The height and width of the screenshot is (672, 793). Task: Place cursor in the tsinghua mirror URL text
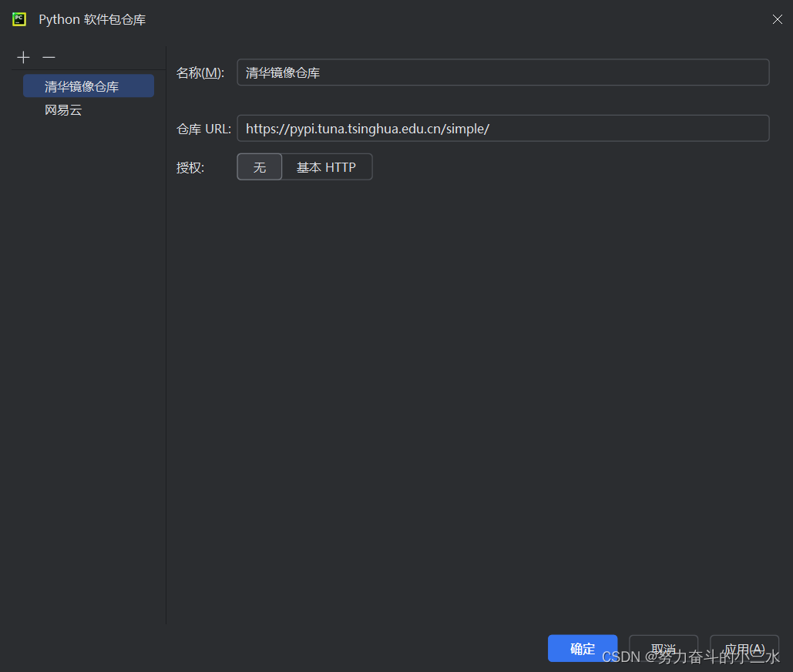pos(367,128)
